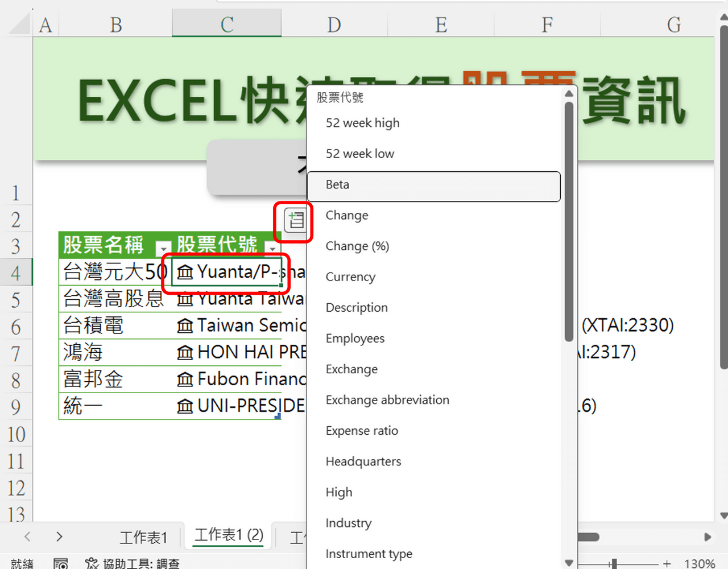Pick the Expense ratio field
Viewport: 728px width, 569px height.
click(434, 430)
